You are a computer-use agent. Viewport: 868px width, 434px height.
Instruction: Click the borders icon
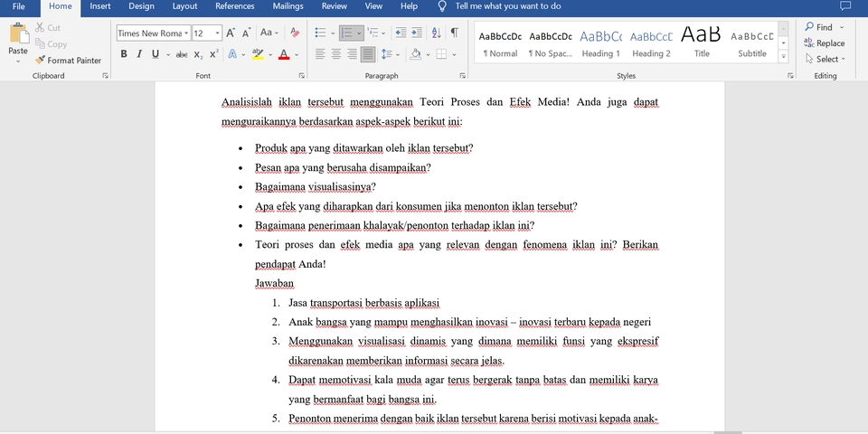click(x=441, y=54)
